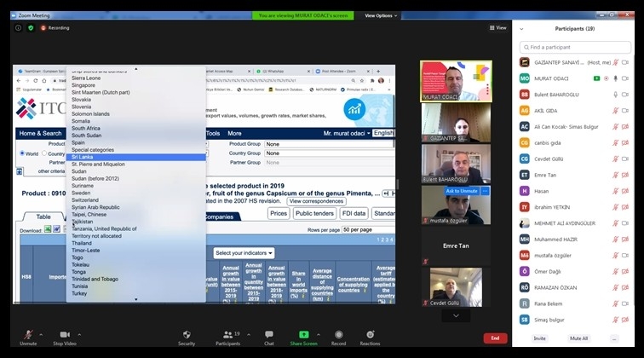Click the Mute All button

pos(578,338)
